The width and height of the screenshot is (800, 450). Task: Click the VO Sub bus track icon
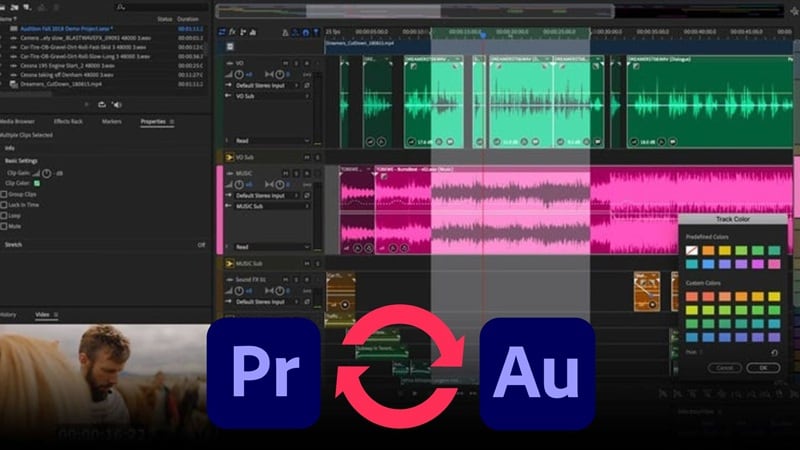tap(229, 157)
